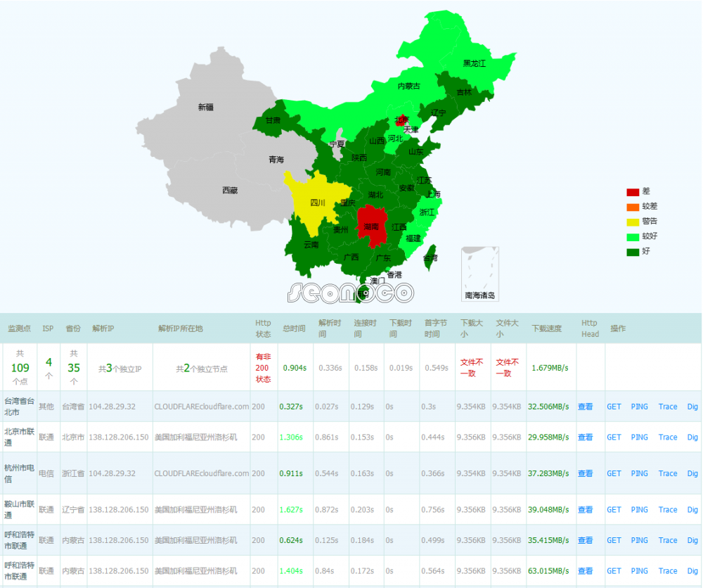The height and width of the screenshot is (588, 703).
Task: Click the dark green '好' legend swatch
Action: 633,251
